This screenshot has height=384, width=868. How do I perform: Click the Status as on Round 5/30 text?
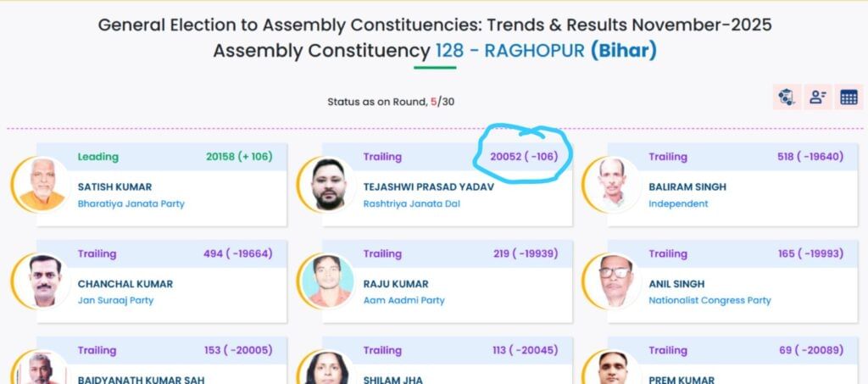(391, 102)
